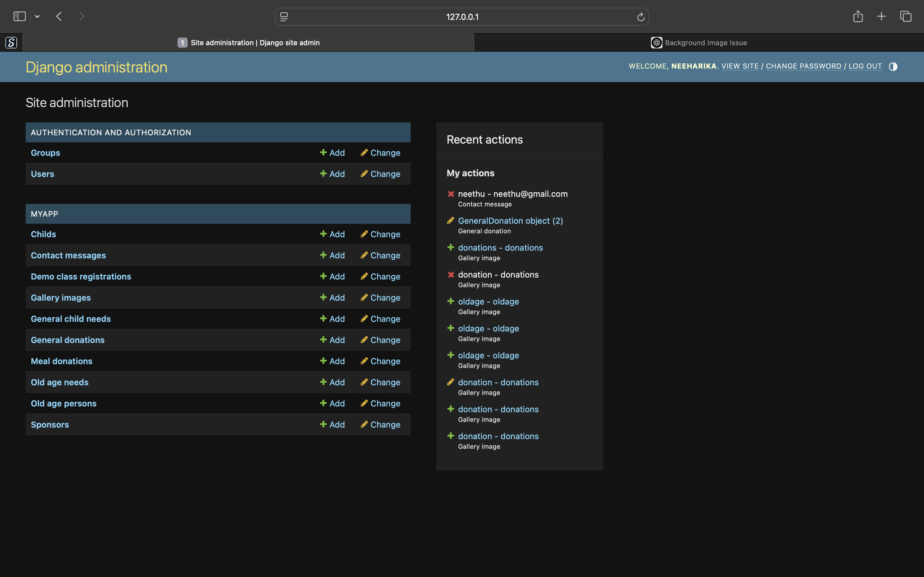The height and width of the screenshot is (577, 924).
Task: Click the pinned tab S icon
Action: [x=12, y=42]
